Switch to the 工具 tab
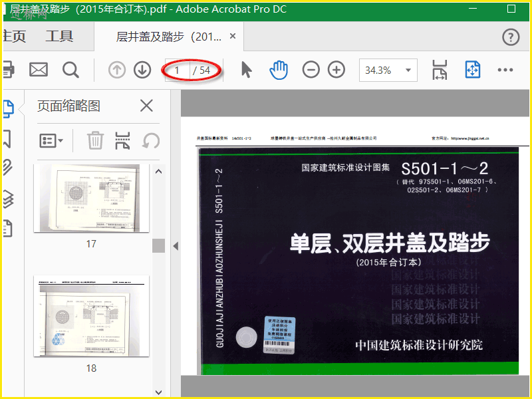Viewport: 532px width, 399px height. click(59, 37)
